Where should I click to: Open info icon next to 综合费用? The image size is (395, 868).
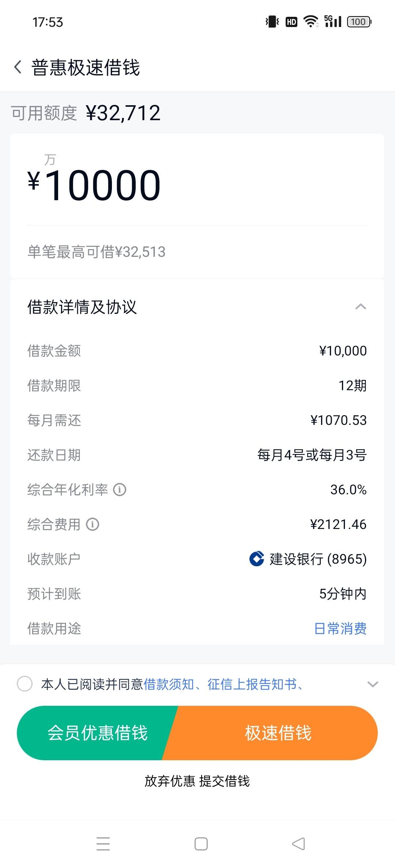click(93, 524)
